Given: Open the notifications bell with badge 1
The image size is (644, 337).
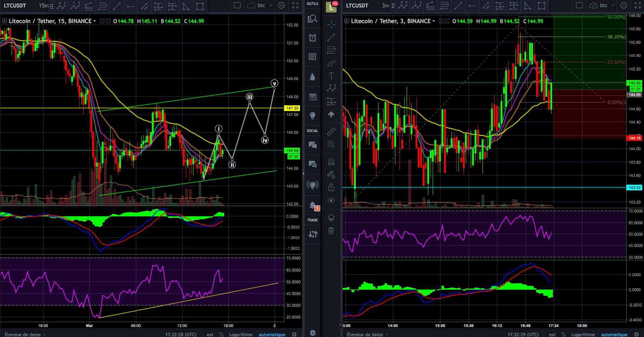Looking at the screenshot, I should click(312, 205).
